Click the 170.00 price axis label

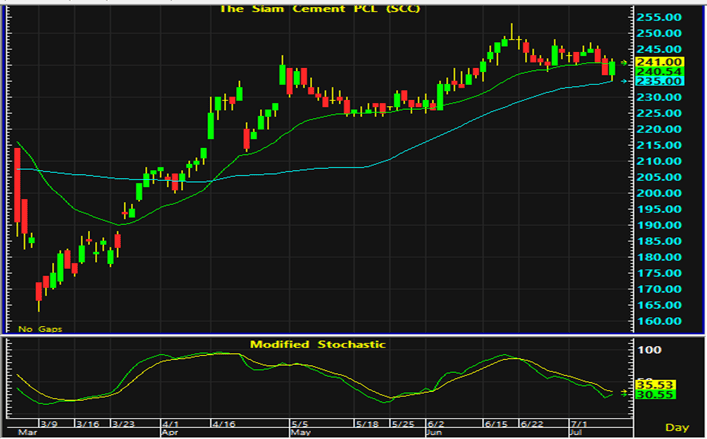pyautogui.click(x=659, y=289)
